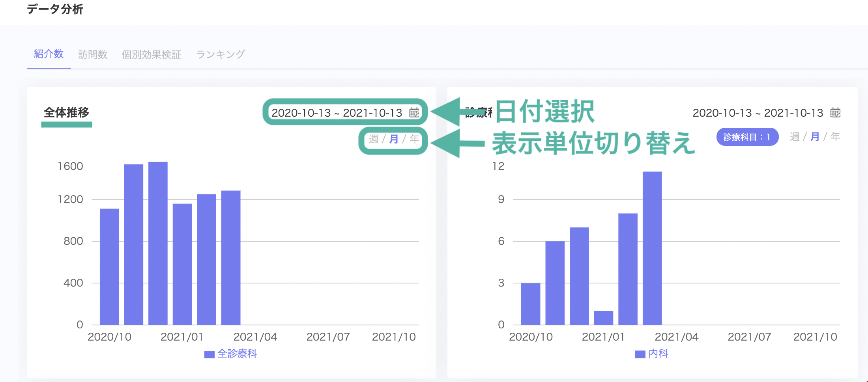The height and width of the screenshot is (382, 868).
Task: Click the データ分析 page title
Action: point(55,9)
